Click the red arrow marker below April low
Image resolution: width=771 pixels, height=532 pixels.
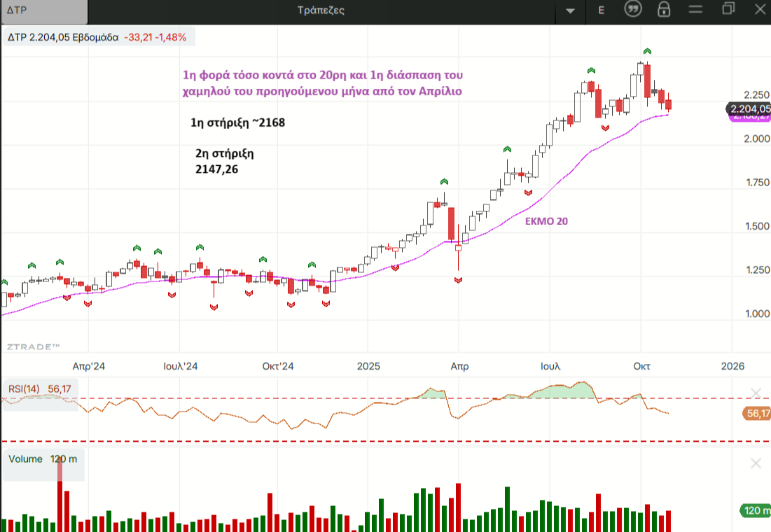click(x=459, y=280)
